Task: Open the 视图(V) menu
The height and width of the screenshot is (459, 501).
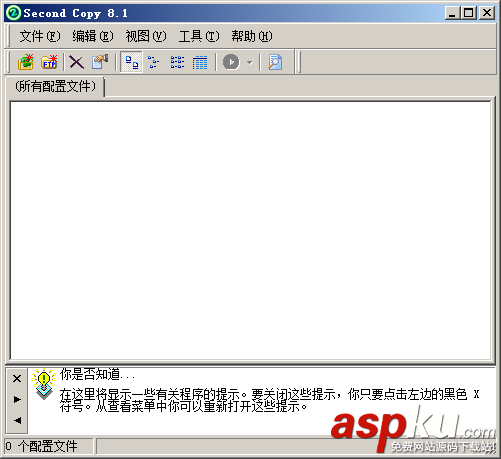Action: [146, 36]
